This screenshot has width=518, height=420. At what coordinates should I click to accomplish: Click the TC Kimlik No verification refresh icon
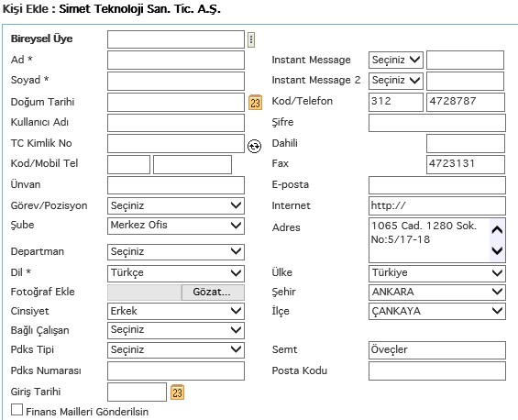pyautogui.click(x=254, y=146)
